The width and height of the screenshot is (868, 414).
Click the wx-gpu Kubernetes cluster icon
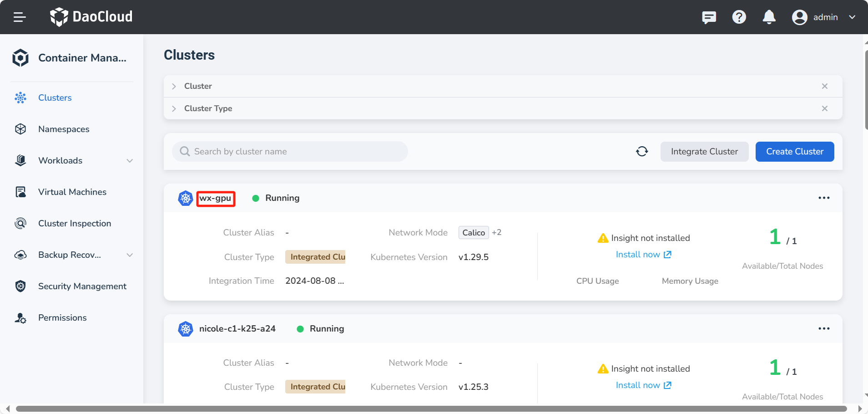pyautogui.click(x=186, y=199)
